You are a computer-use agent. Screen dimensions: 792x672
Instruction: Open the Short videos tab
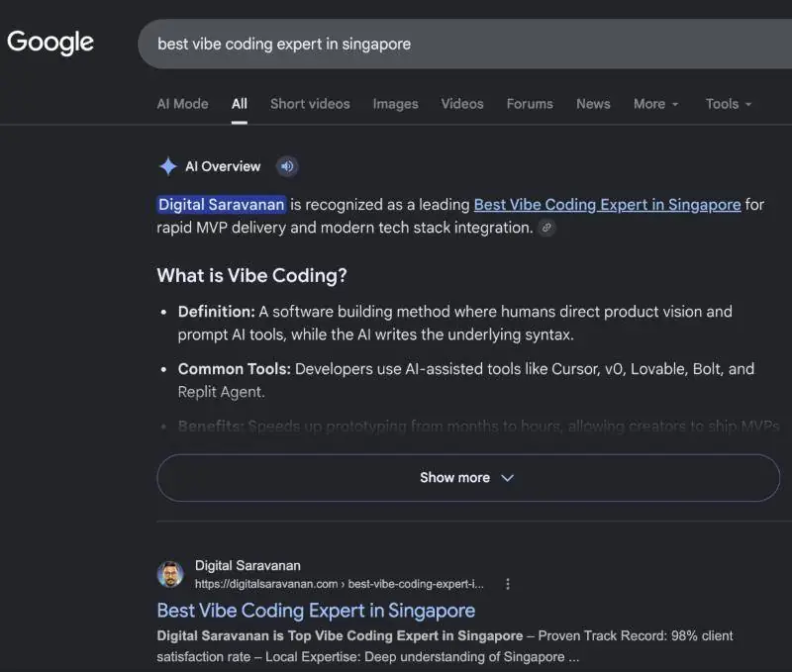pos(310,104)
